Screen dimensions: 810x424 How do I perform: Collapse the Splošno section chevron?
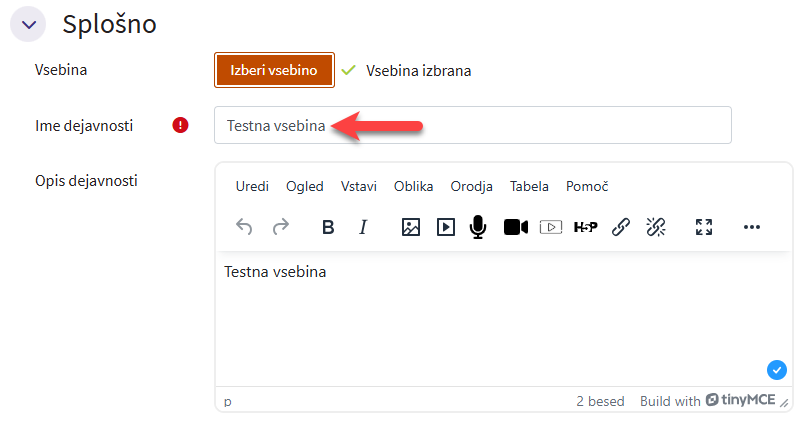[30, 24]
